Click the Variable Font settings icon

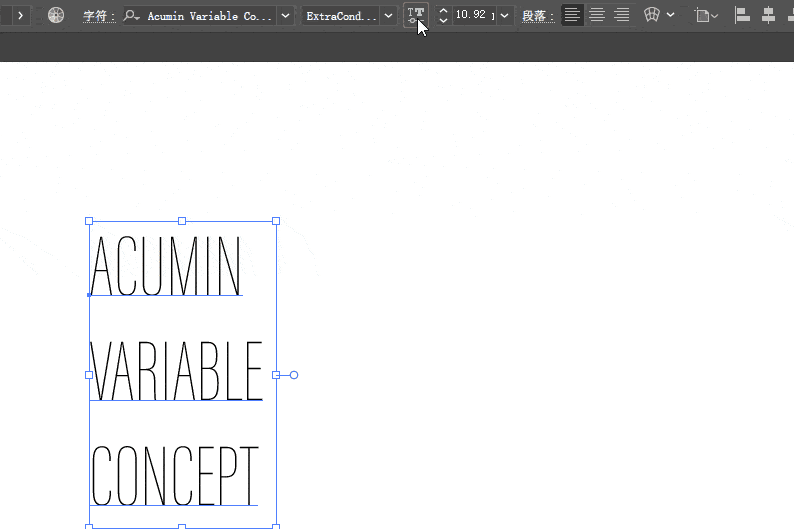[416, 15]
